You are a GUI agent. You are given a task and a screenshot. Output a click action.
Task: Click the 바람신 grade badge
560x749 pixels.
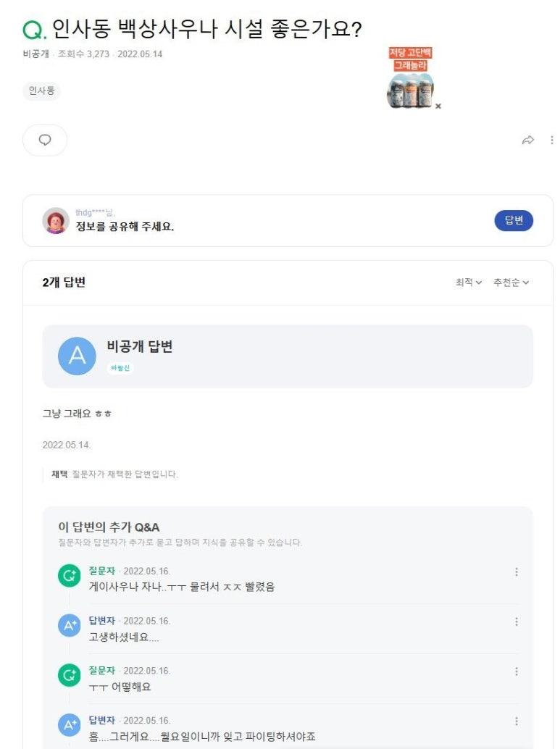(121, 368)
